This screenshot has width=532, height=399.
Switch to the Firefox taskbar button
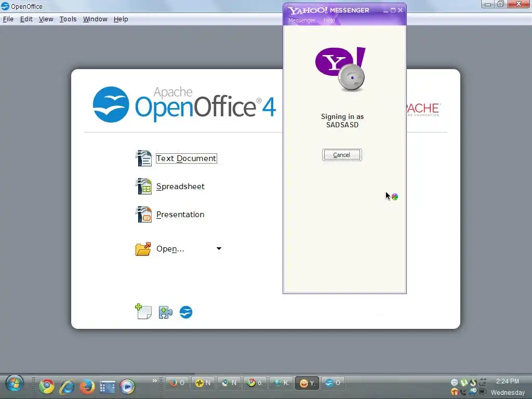[x=177, y=383]
